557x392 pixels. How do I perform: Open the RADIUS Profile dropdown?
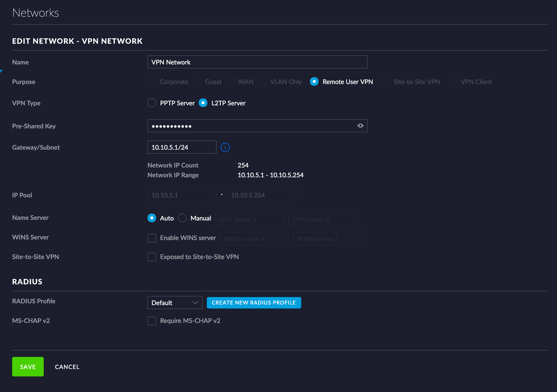(x=175, y=303)
